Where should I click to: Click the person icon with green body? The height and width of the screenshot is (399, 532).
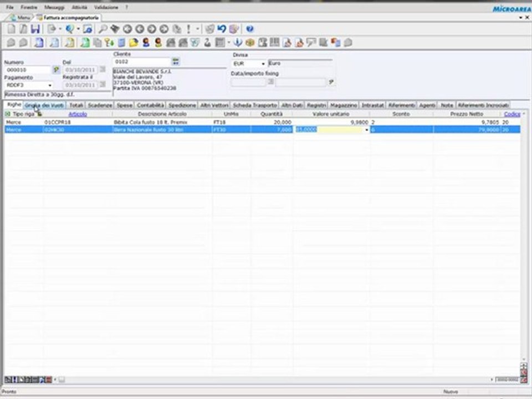[x=158, y=43]
